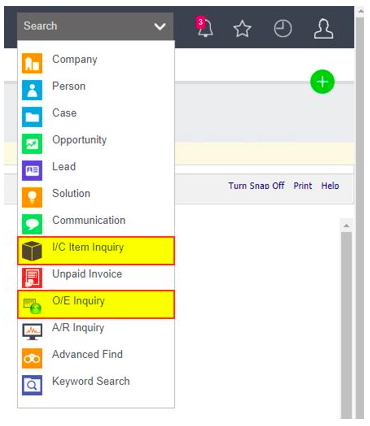Click the inner panel scrollbar thumb
Viewport: 370px width, 426px height.
point(346,325)
